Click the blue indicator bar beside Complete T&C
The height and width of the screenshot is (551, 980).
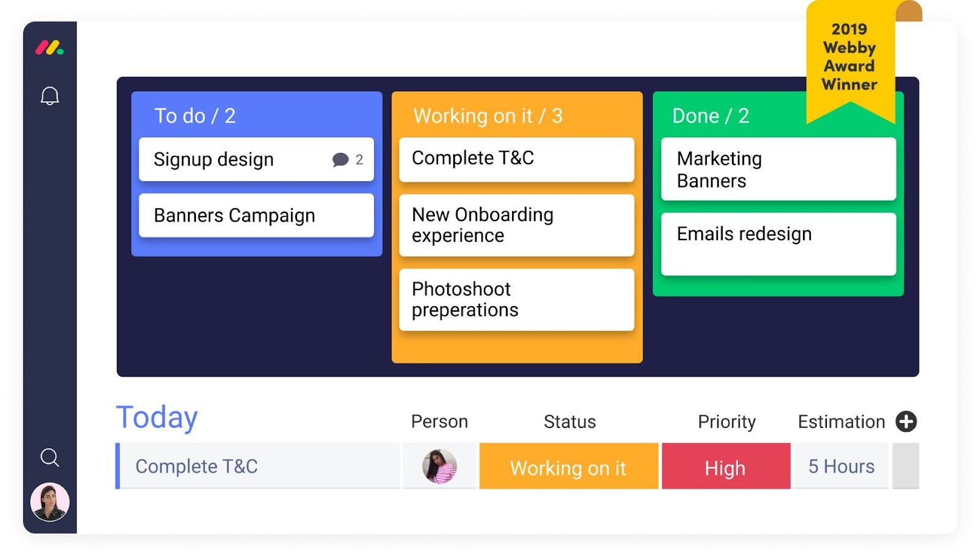[117, 466]
